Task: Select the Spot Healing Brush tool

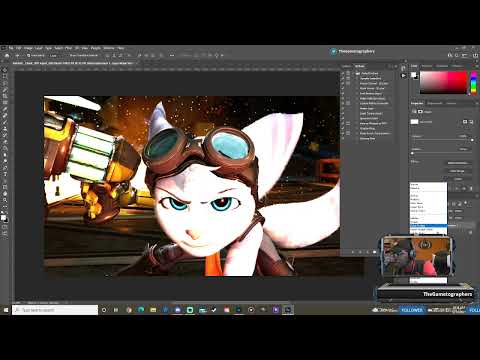Action: (x=5, y=116)
